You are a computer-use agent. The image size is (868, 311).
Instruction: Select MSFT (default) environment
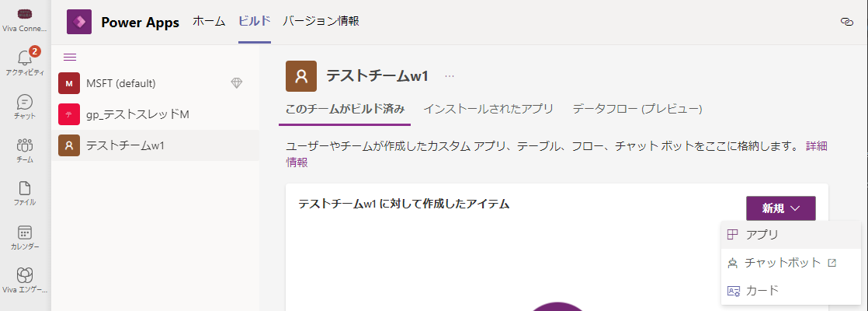[155, 84]
